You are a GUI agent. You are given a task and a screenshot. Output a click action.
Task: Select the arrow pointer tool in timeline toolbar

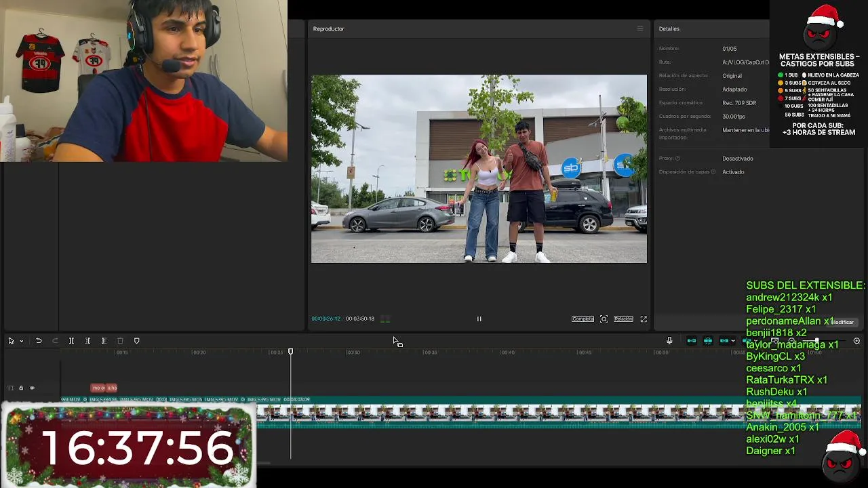click(x=11, y=341)
